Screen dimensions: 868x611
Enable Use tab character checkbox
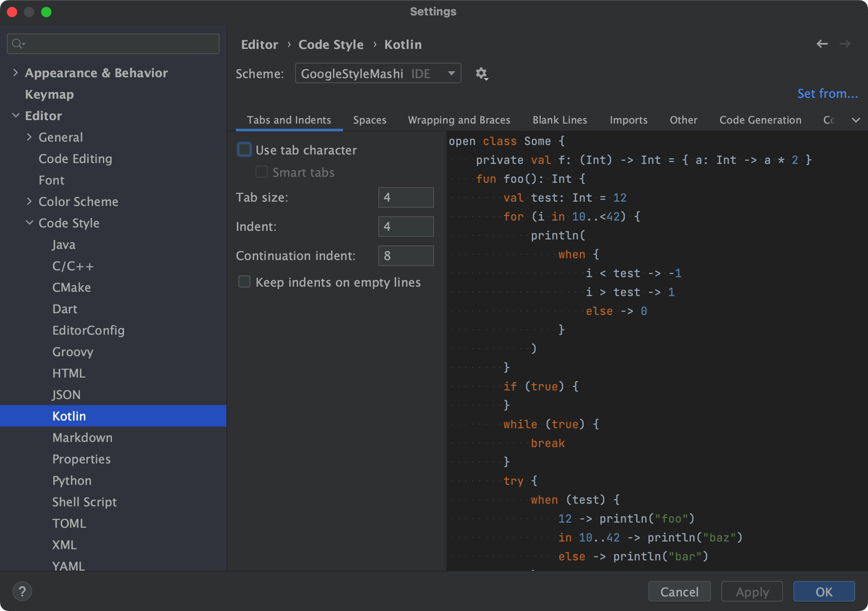click(x=244, y=150)
